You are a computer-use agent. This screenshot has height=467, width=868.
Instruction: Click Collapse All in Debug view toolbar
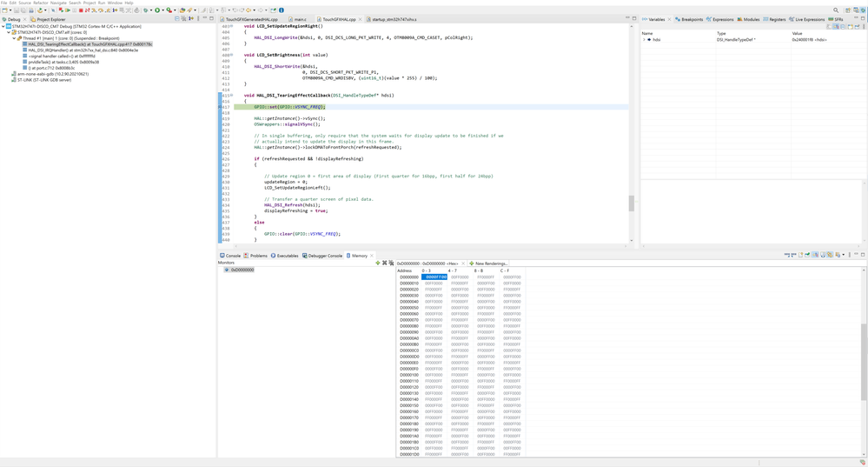click(x=177, y=19)
